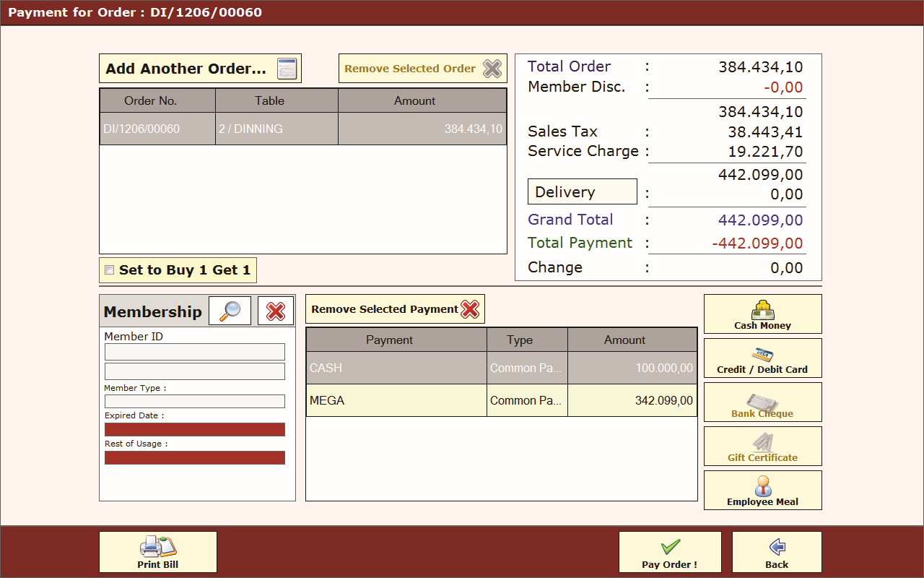924x578 pixels.
Task: Select order row DI/1206/00060
Action: coord(303,129)
